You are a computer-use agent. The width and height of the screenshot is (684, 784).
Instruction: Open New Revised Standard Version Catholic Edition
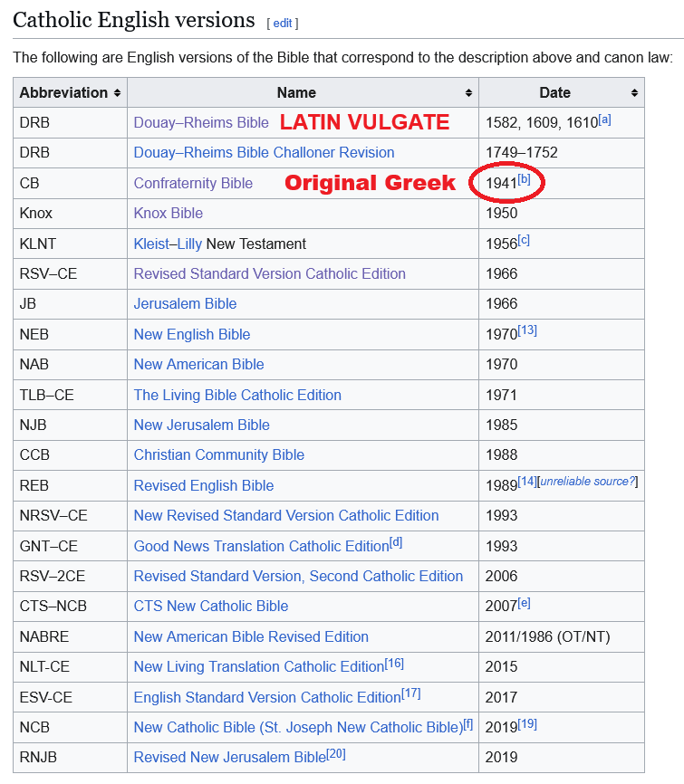point(285,515)
